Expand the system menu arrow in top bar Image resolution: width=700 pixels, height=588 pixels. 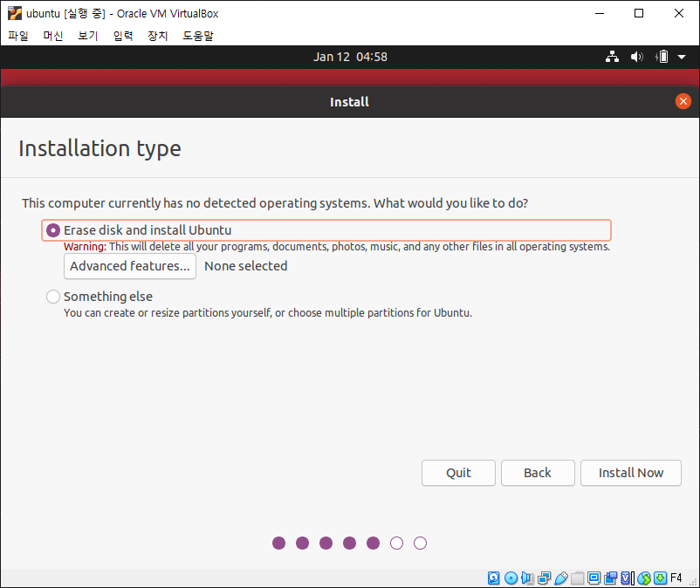(x=682, y=57)
